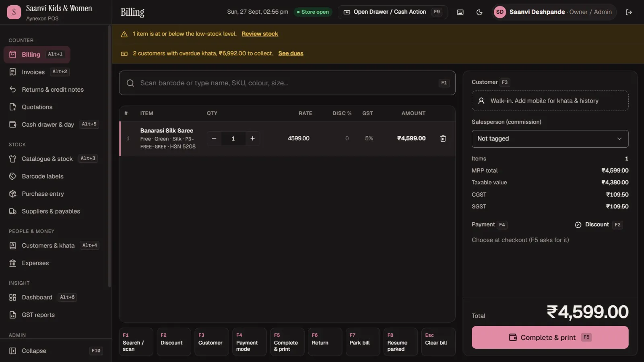Click the pink Complete & print button
Screen dimensions: 644x362
pyautogui.click(x=550, y=337)
